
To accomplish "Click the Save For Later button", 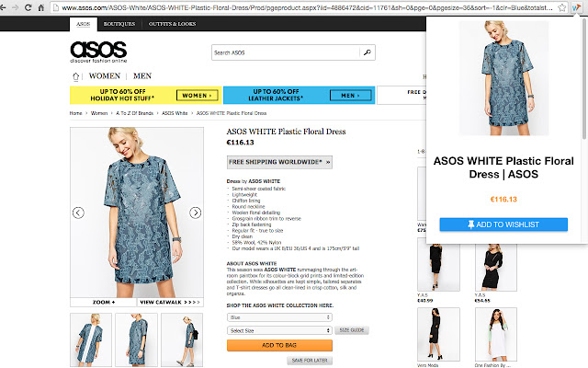I will [x=310, y=361].
